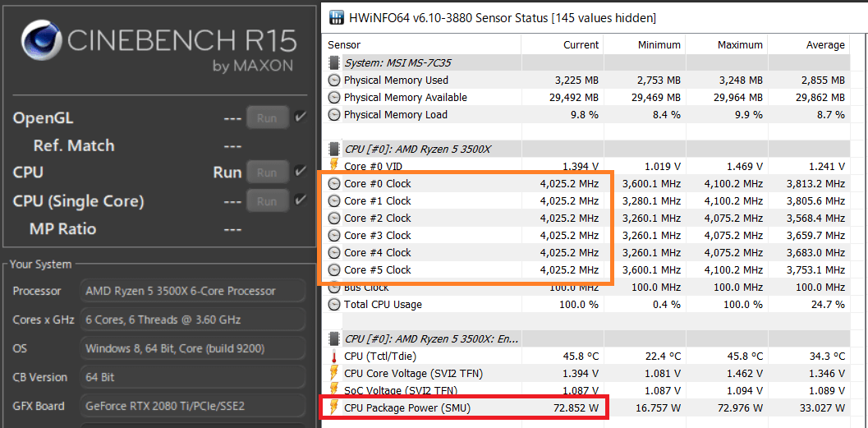Click the Cinebench R15 logo sphere
This screenshot has width=868, height=428.
click(x=43, y=41)
